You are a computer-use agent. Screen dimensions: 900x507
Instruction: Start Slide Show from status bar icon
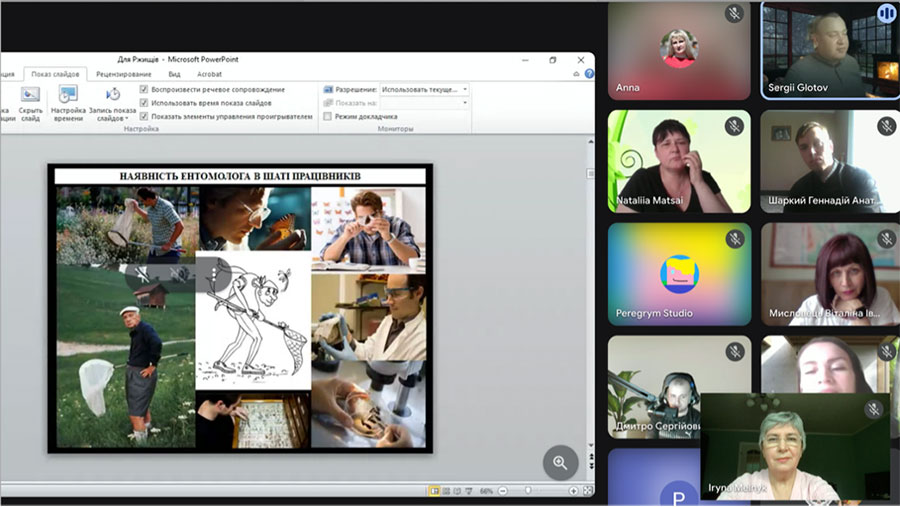pyautogui.click(x=470, y=491)
